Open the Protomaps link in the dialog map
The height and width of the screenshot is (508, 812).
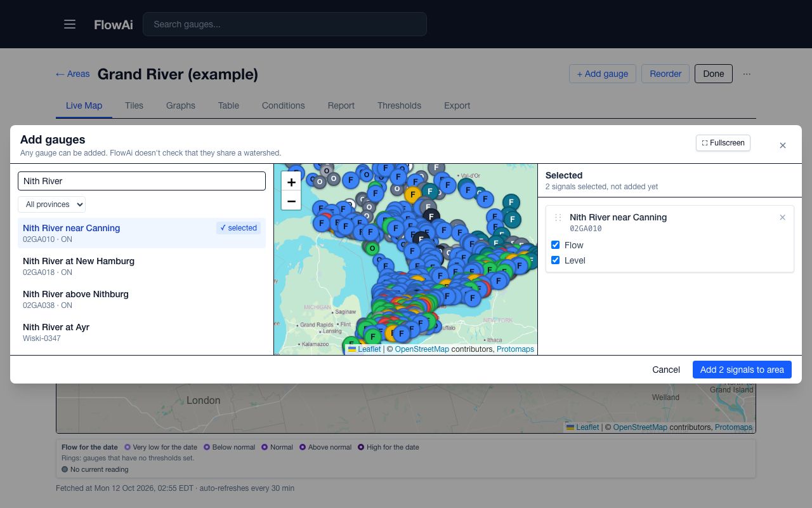click(515, 349)
